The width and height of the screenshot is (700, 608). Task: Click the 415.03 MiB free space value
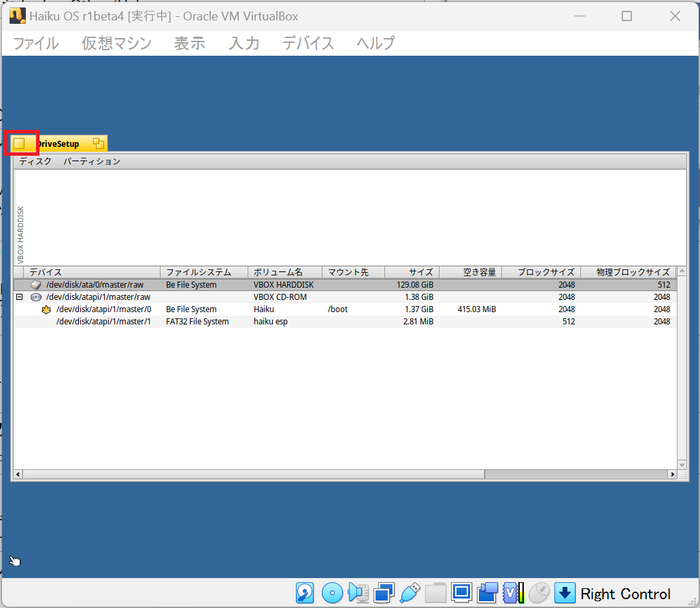477,309
